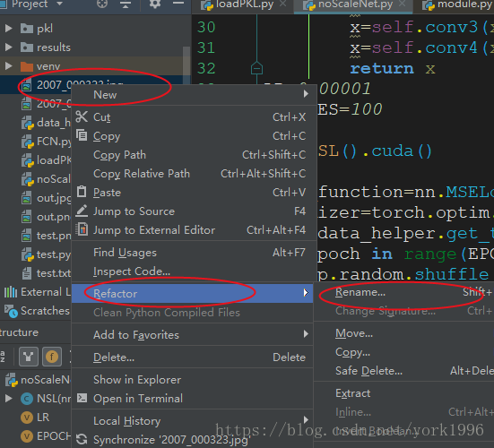Choose Copy from the context menu
494x448 pixels.
click(194, 136)
